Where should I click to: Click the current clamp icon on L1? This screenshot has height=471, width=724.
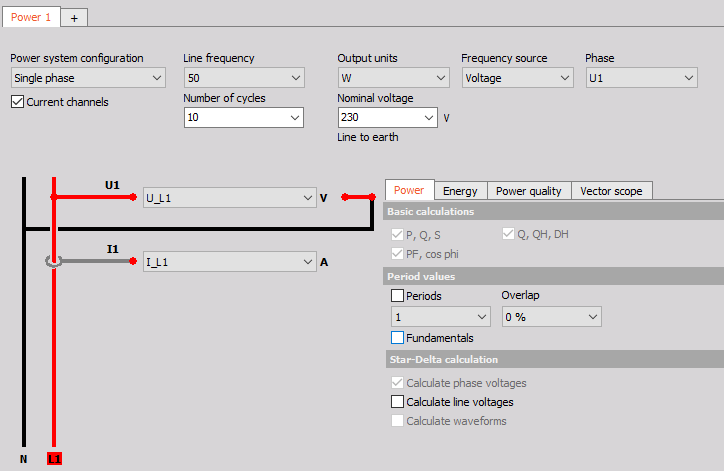click(x=53, y=262)
